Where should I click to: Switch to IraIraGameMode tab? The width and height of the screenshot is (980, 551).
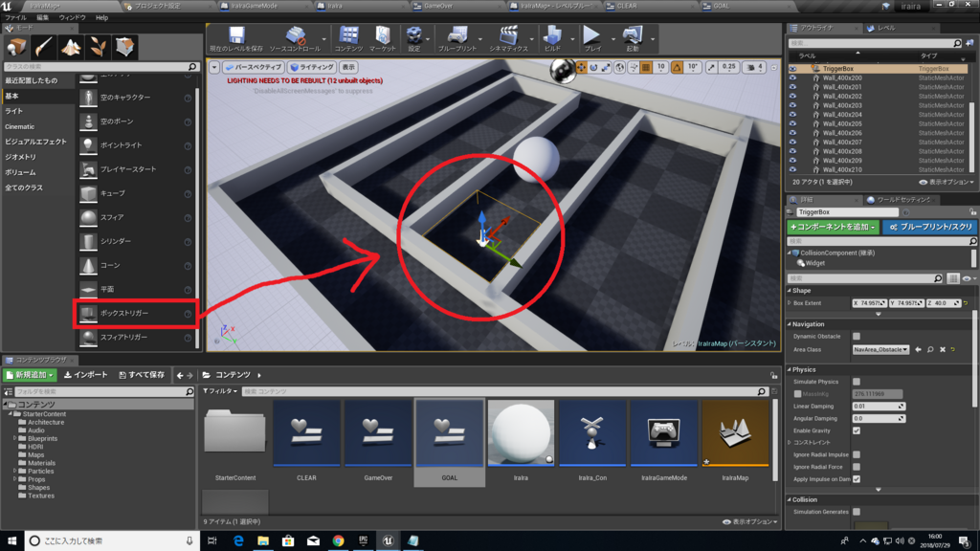tap(253, 6)
